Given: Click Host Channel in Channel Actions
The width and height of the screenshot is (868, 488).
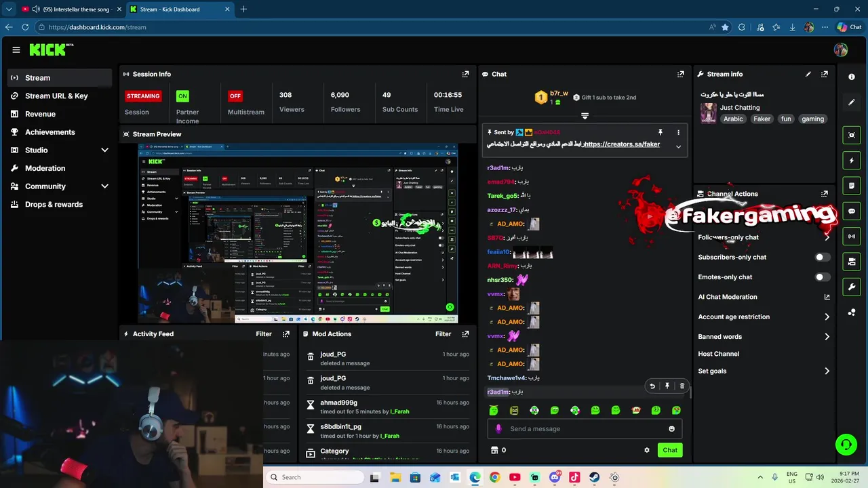Looking at the screenshot, I should 719,354.
